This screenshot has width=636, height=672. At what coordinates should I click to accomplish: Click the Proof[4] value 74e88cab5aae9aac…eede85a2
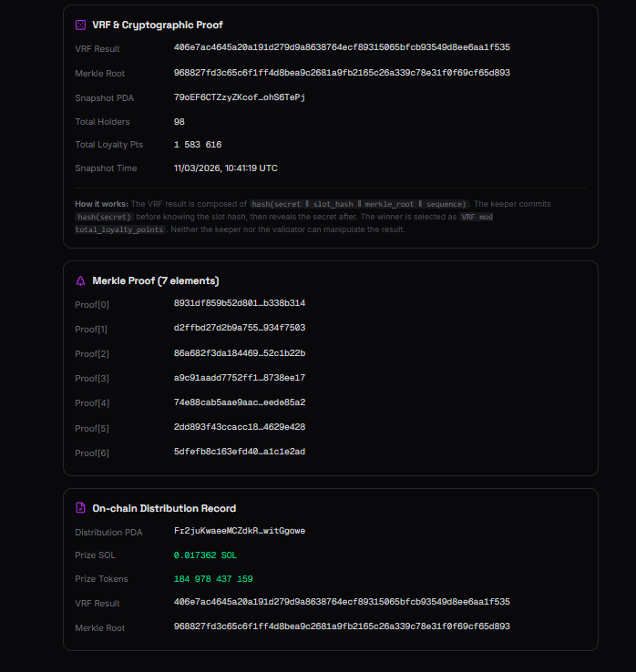(240, 402)
